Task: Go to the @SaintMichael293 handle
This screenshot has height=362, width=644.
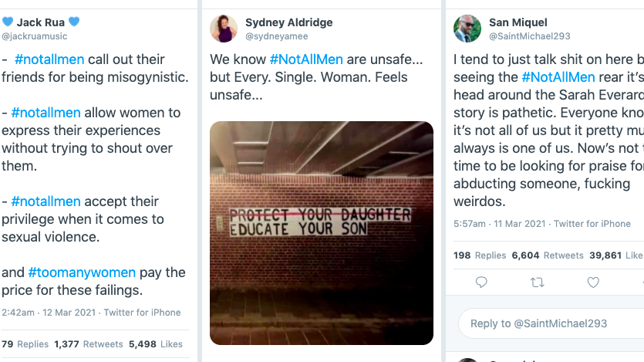Action: coord(528,36)
